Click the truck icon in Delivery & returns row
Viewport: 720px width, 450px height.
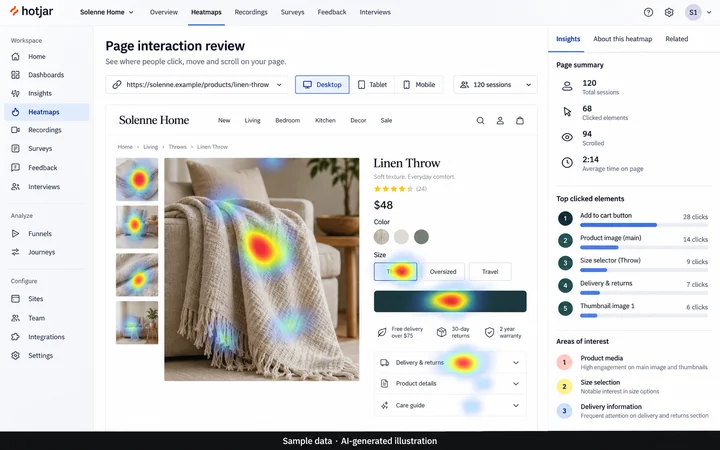(384, 363)
